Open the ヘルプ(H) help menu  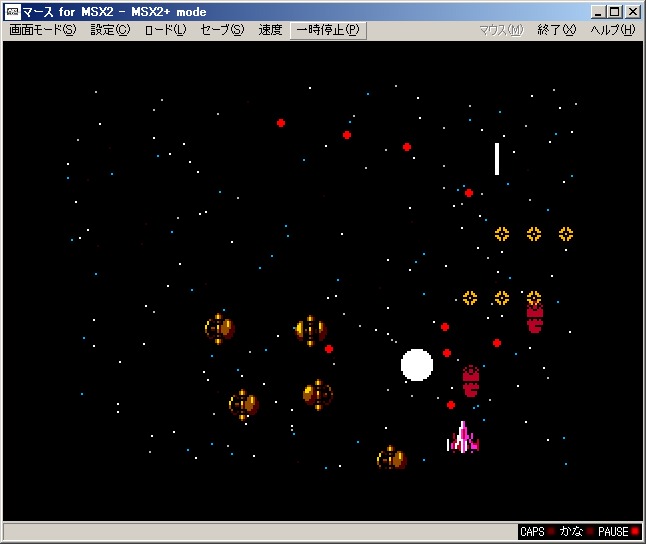(612, 30)
